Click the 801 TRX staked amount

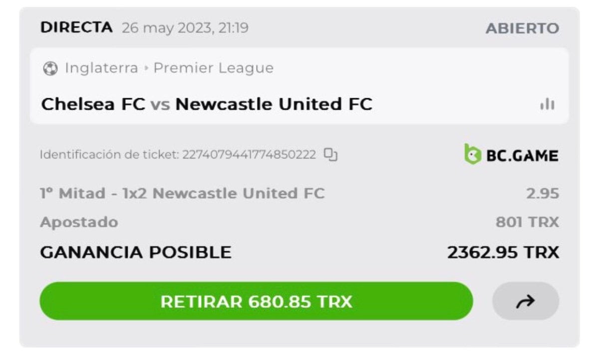(x=527, y=222)
